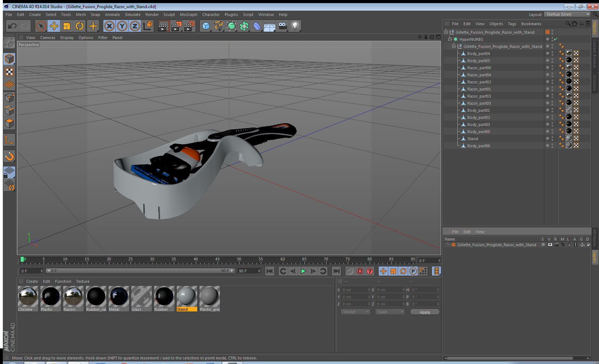Switch to Texture mode checkerboard icon
Viewport: 599px width, 364px height.
tap(9, 72)
